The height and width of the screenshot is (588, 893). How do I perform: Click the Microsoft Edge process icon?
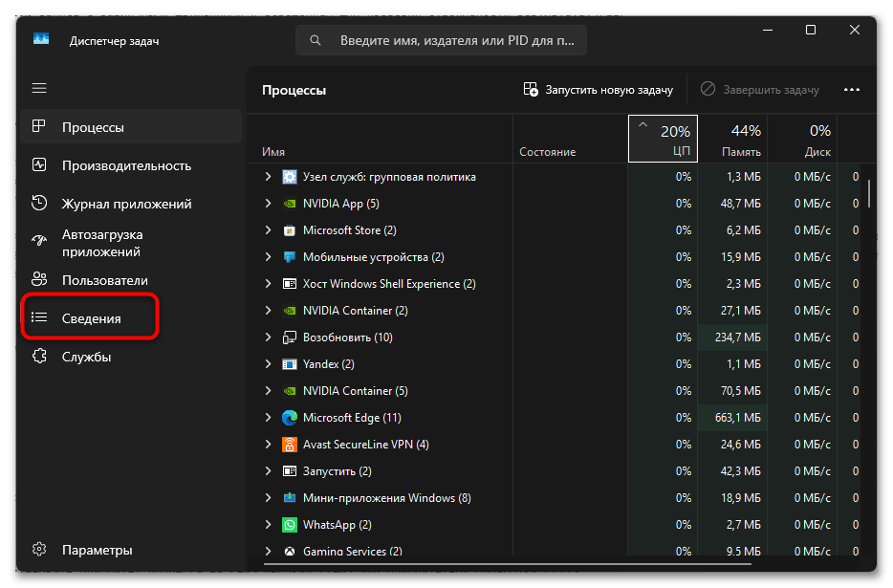[x=290, y=418]
